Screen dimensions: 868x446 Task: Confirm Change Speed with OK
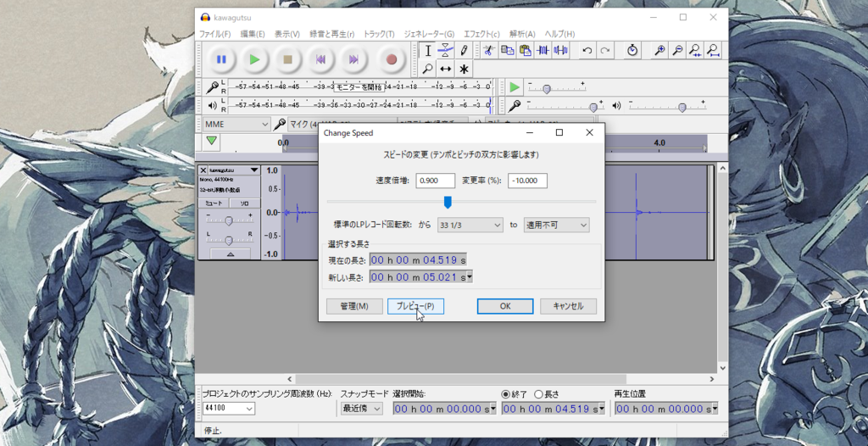[x=505, y=306]
